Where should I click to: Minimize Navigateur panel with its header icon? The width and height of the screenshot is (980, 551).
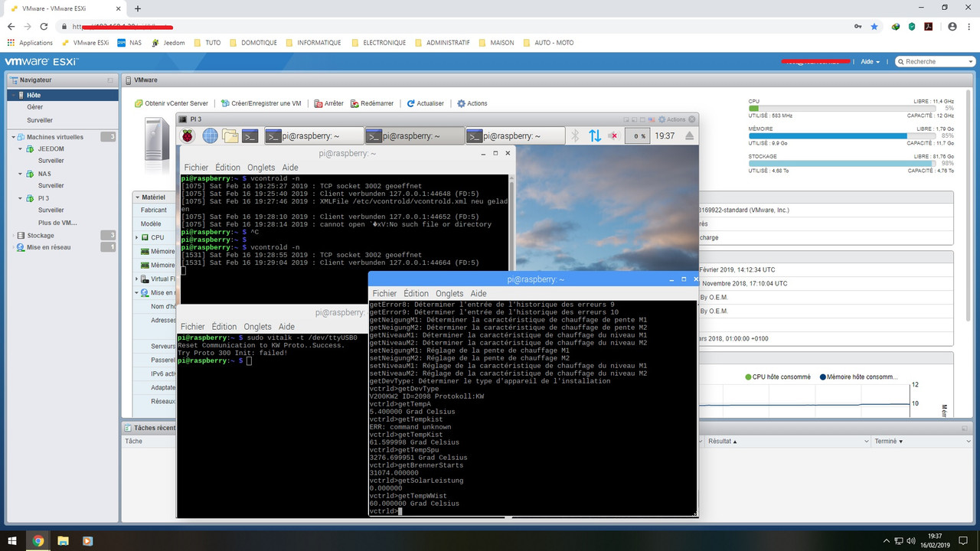pos(112,80)
